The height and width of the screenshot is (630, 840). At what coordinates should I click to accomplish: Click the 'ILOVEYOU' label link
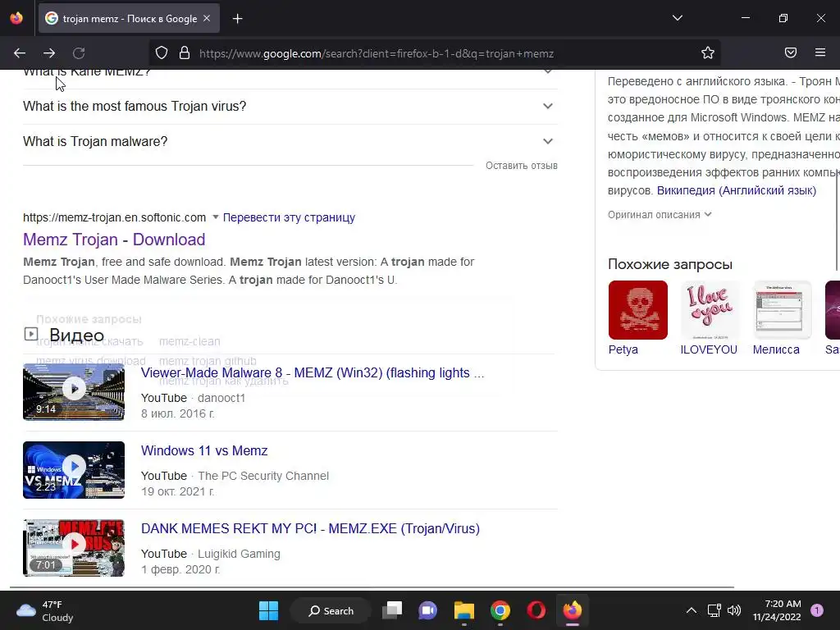(709, 349)
